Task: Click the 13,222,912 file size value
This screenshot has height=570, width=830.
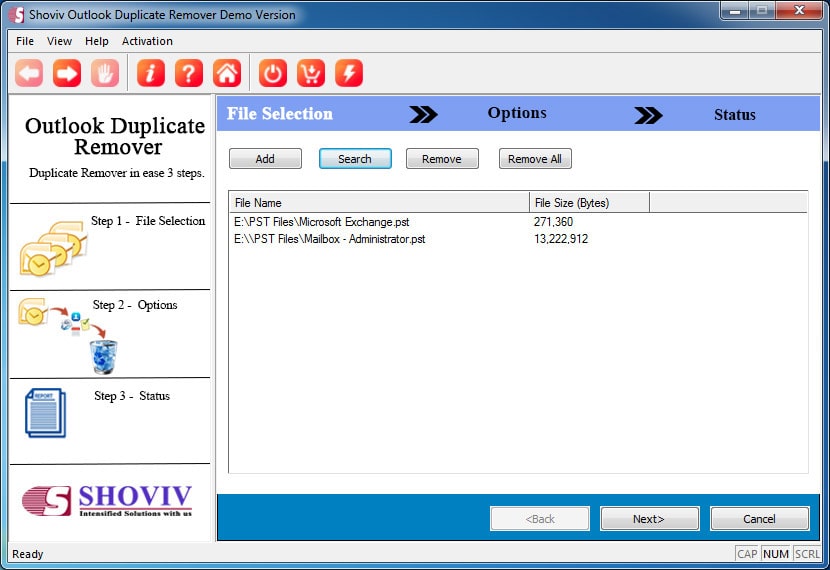Action: pos(561,239)
